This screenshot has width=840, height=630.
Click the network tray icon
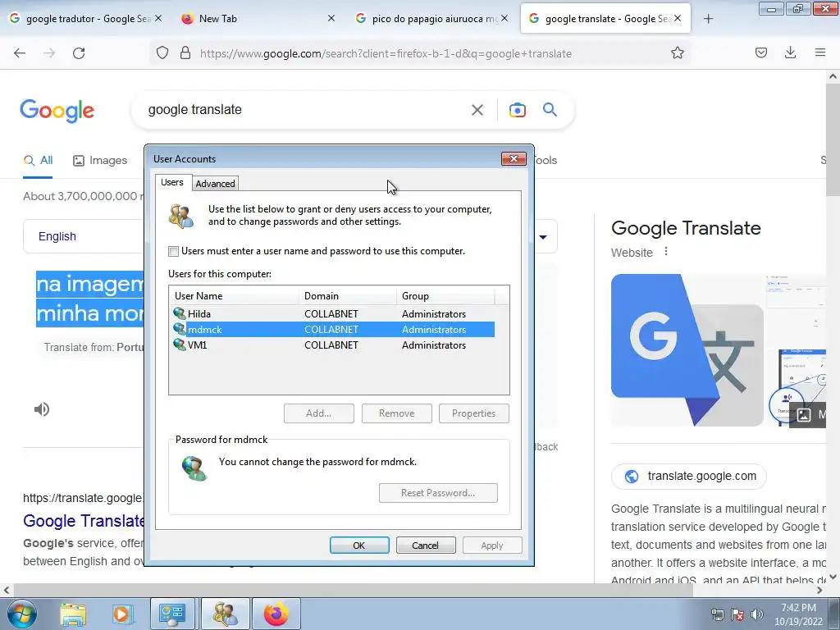coord(717,614)
